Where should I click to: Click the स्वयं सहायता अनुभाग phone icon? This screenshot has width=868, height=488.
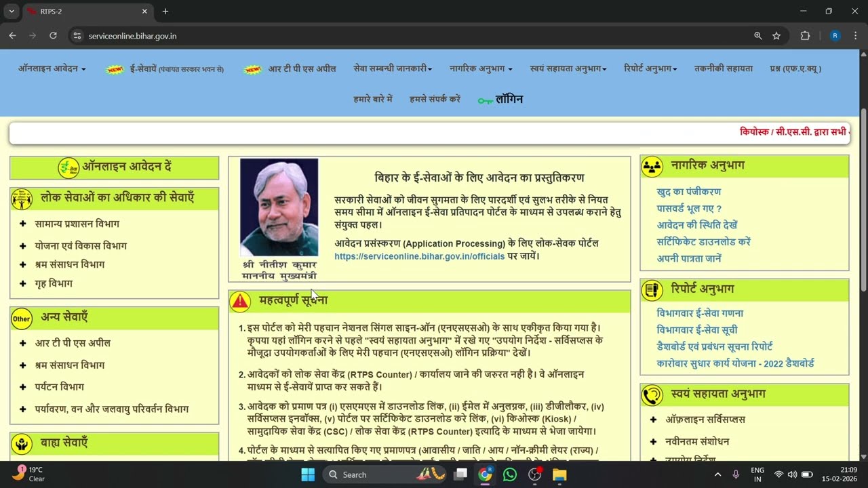[652, 395]
